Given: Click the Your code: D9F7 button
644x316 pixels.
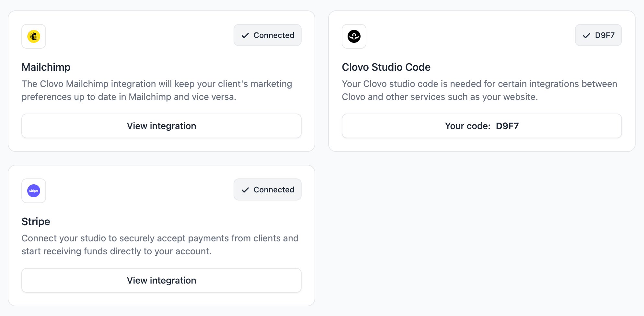Looking at the screenshot, I should coord(481,126).
